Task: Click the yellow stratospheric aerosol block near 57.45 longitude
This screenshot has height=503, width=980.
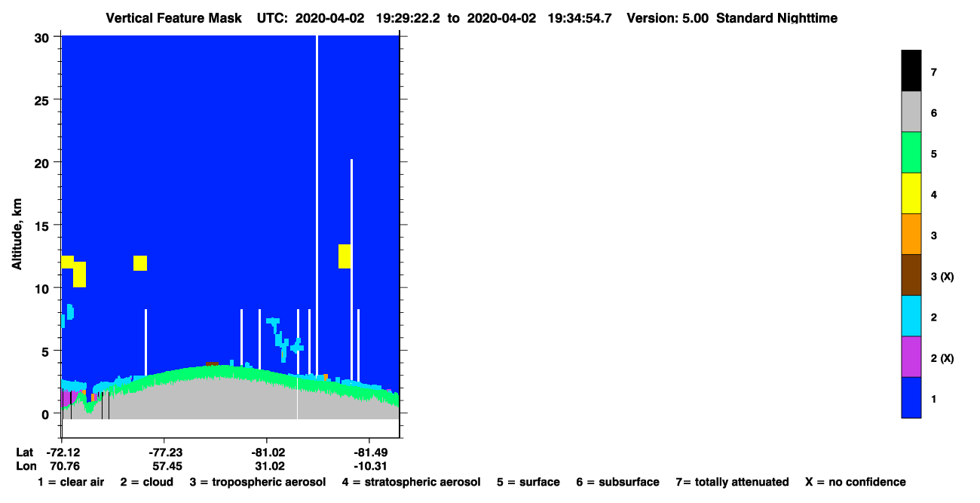Action: [139, 262]
